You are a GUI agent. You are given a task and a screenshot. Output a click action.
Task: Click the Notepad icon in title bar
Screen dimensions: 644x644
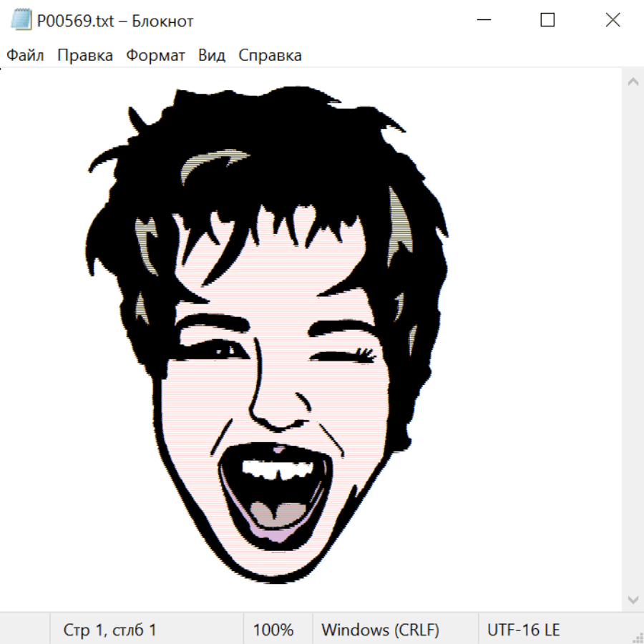21,21
